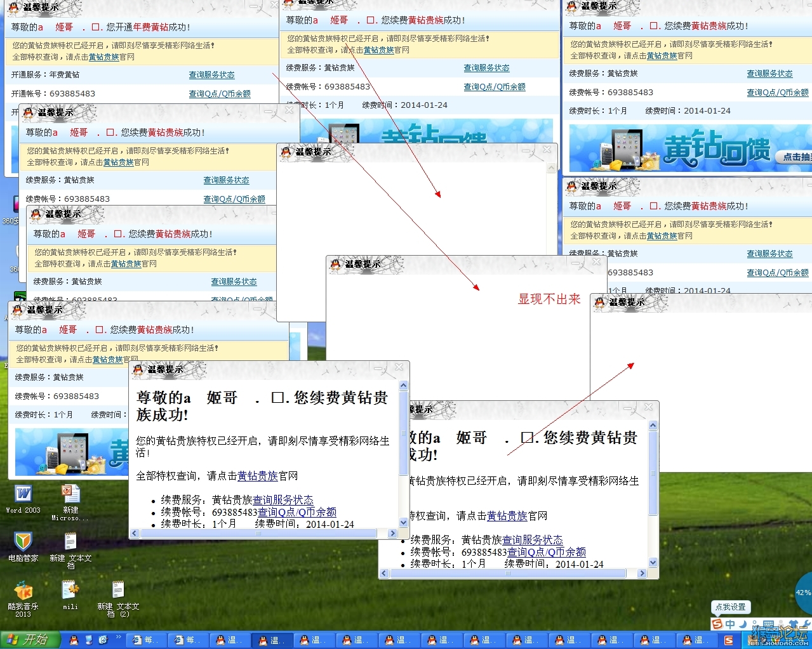Screen dimensions: 812x649
Task: Select the mili file icon on desktop
Action: coord(70,595)
